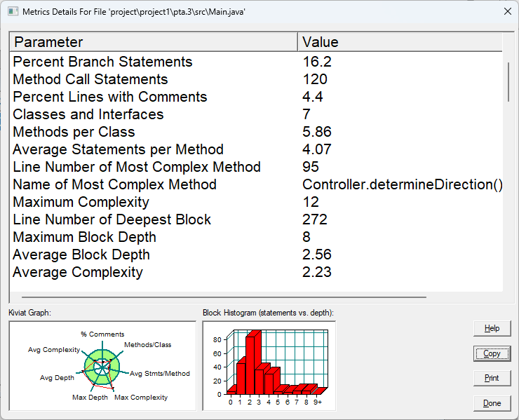
Task: Click the Max Depth axis label
Action: [x=90, y=398]
